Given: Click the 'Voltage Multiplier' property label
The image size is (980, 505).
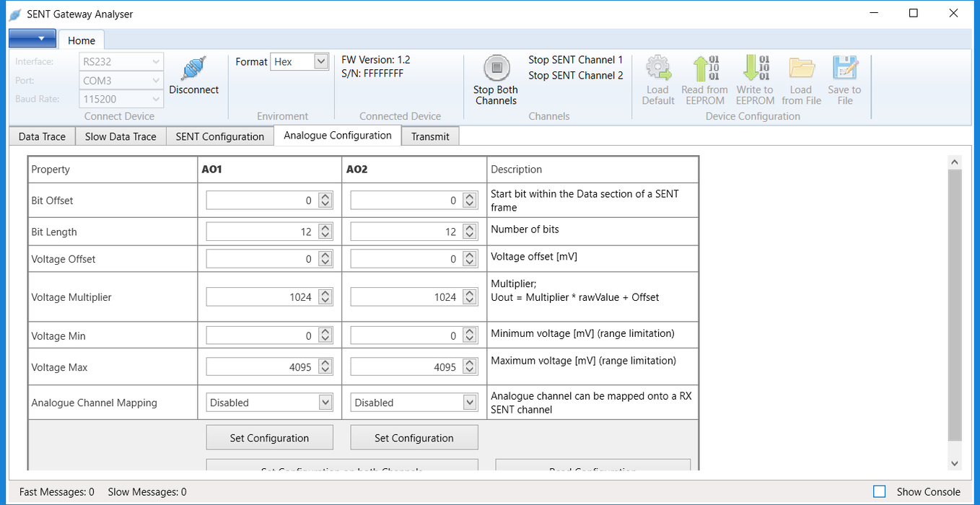Looking at the screenshot, I should coord(71,297).
